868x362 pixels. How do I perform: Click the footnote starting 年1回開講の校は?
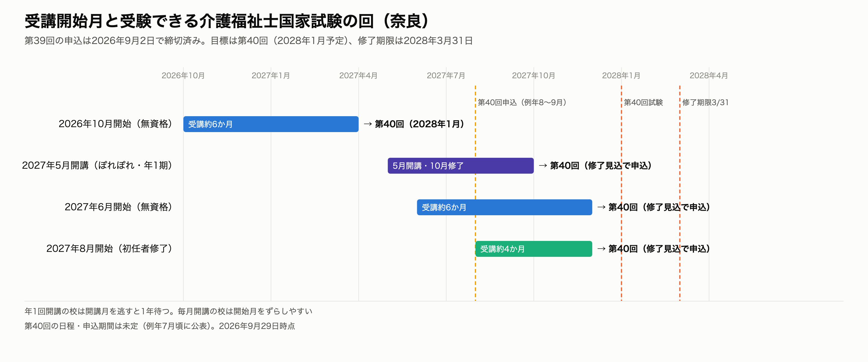pyautogui.click(x=168, y=311)
